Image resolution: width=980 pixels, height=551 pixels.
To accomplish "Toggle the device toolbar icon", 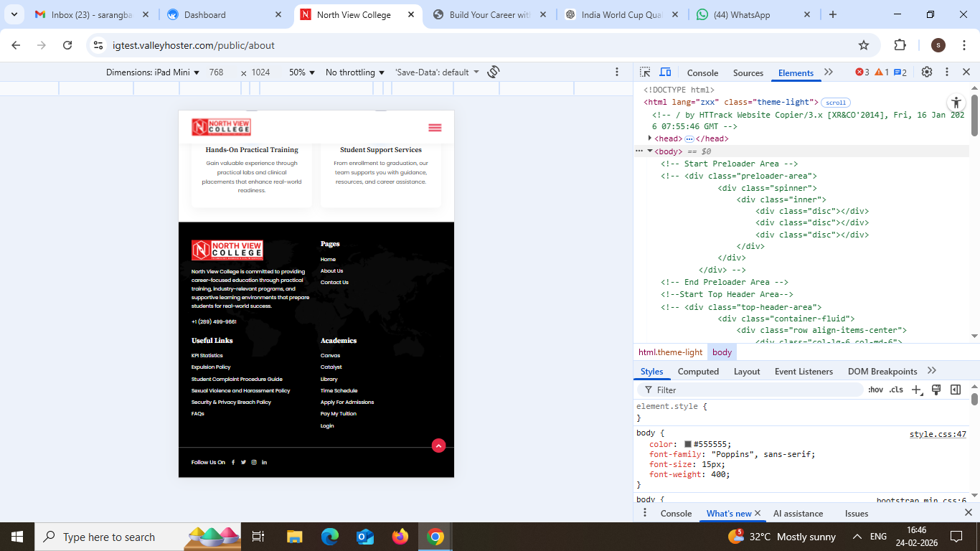I will pyautogui.click(x=665, y=72).
